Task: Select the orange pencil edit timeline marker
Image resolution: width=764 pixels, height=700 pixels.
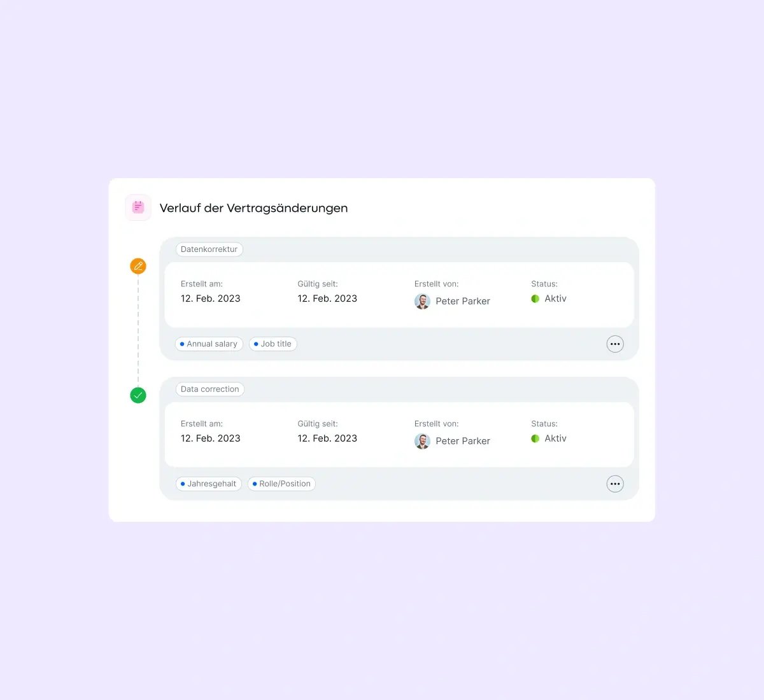Action: [x=138, y=266]
